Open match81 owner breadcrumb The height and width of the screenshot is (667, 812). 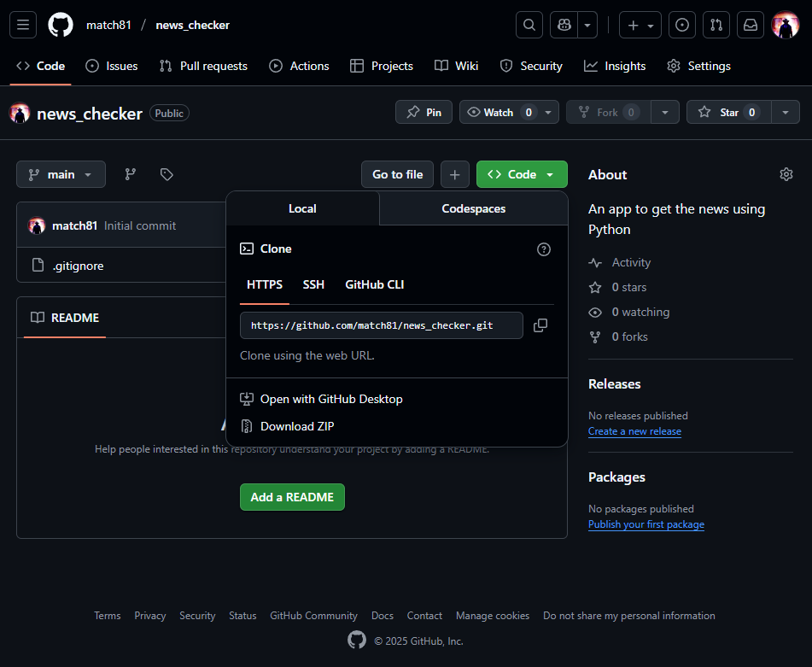(x=108, y=25)
